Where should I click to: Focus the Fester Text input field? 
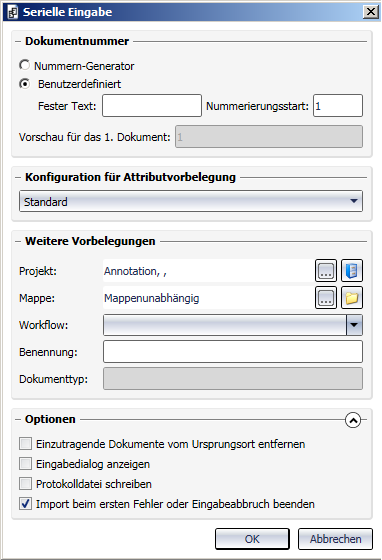pos(152,106)
